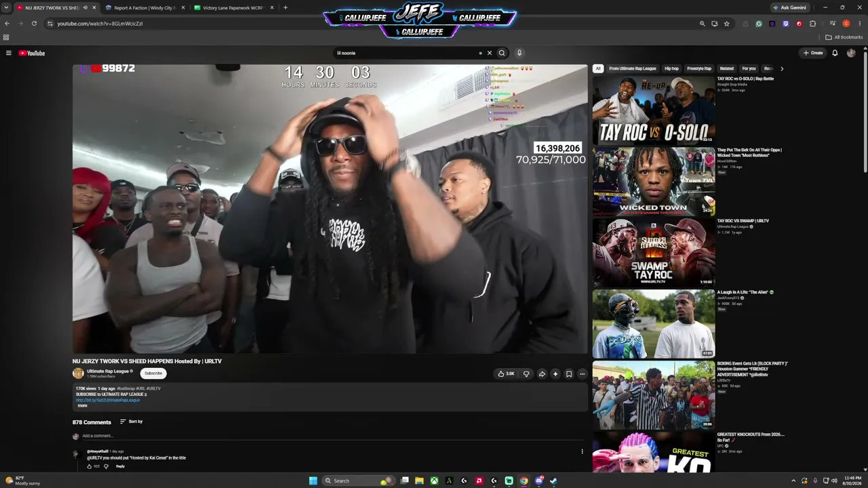Select the From Ultimate Rap League chip
Screen dimensions: 868x488
tap(633, 68)
